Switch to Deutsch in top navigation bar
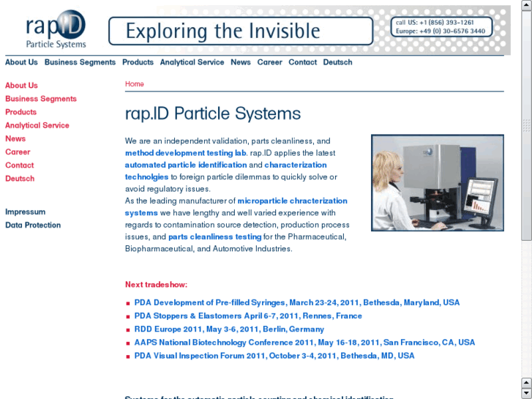Image resolution: width=532 pixels, height=399 pixels. tap(337, 62)
